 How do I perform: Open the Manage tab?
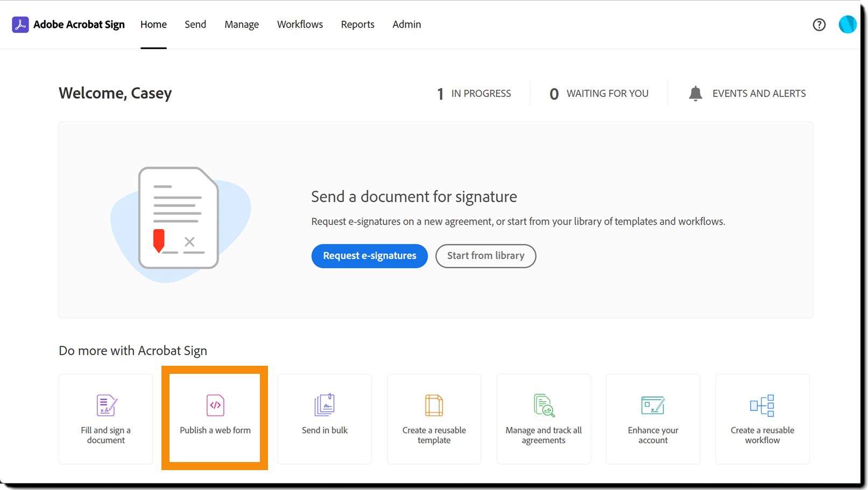[x=242, y=25]
